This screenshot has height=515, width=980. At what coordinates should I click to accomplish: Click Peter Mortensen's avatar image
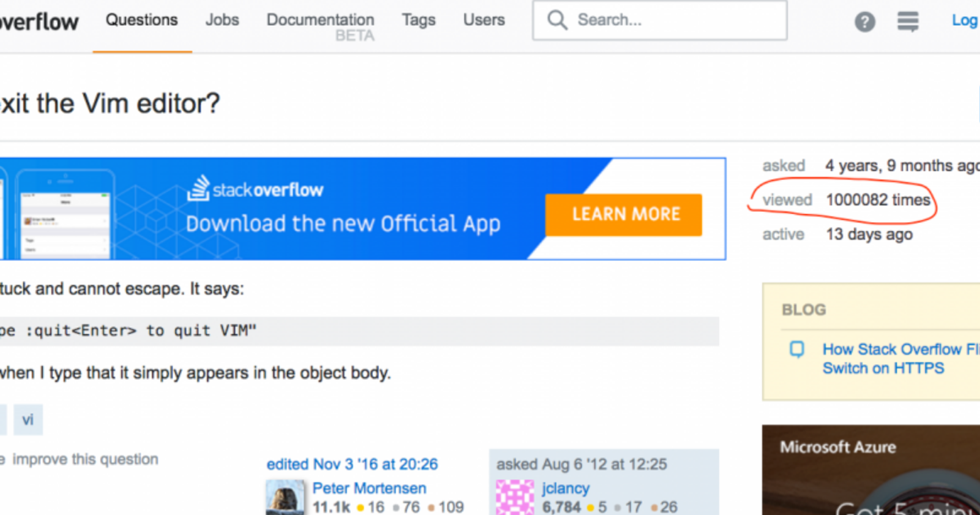coord(285,497)
